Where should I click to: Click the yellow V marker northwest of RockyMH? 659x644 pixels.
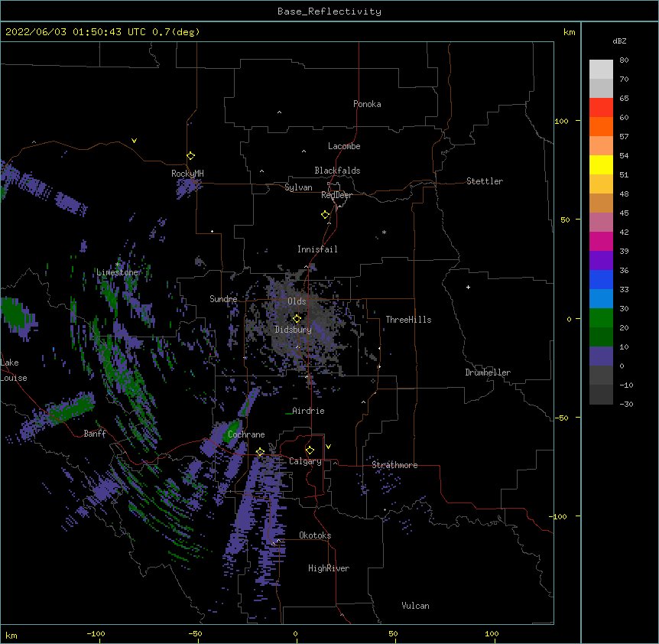(x=134, y=141)
